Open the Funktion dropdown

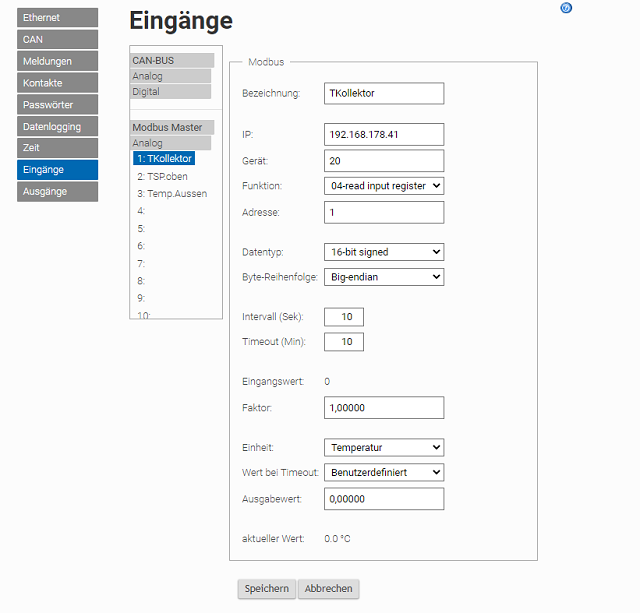[384, 186]
